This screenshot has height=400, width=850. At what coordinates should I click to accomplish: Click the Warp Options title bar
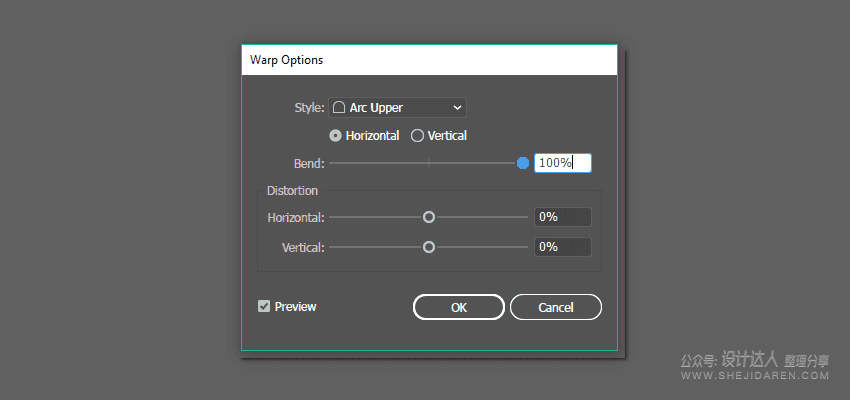429,60
